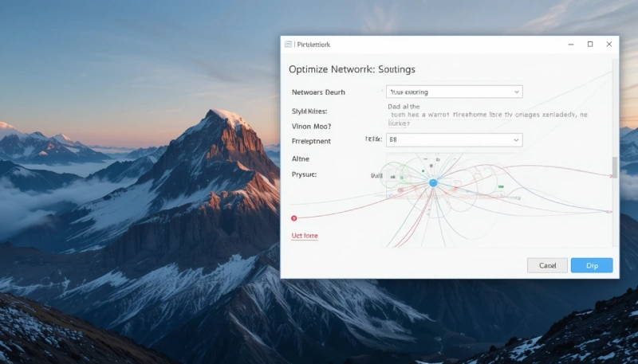
Task: Minimize the Pirtlettiork window
Action: 571,45
